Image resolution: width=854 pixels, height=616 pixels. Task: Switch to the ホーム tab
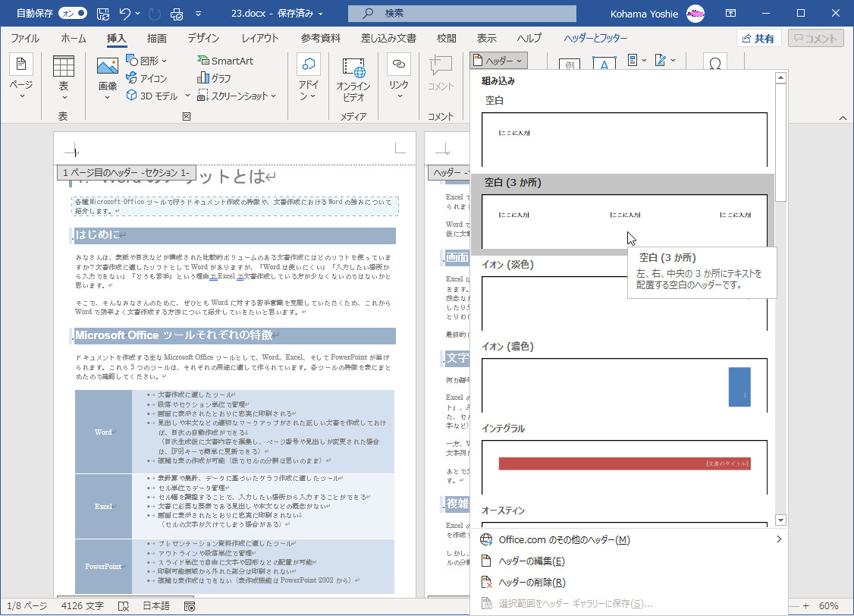pos(74,38)
